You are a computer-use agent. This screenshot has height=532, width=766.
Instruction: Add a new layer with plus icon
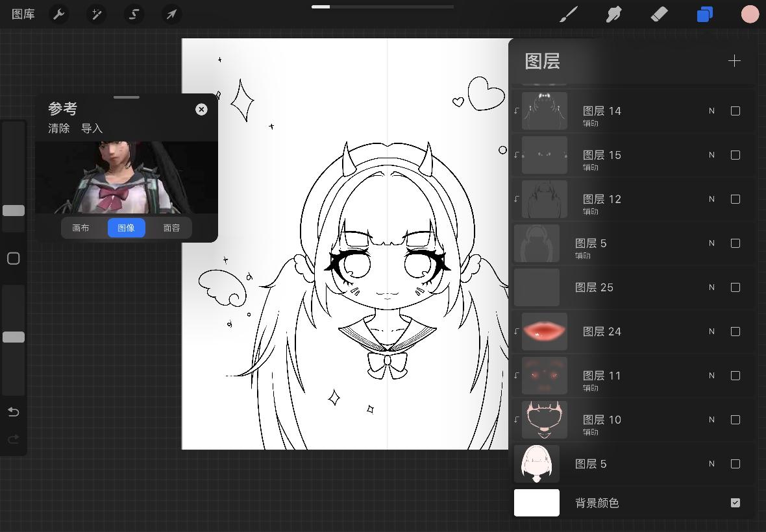click(734, 61)
